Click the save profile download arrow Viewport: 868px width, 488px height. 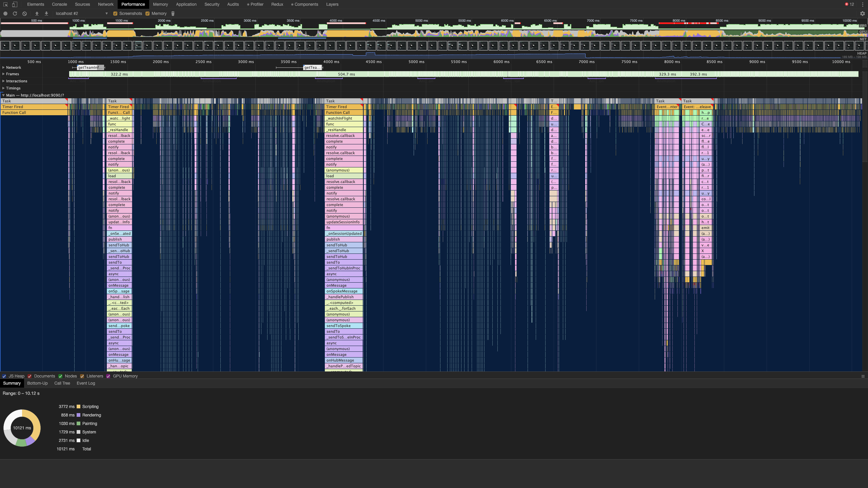(46, 14)
